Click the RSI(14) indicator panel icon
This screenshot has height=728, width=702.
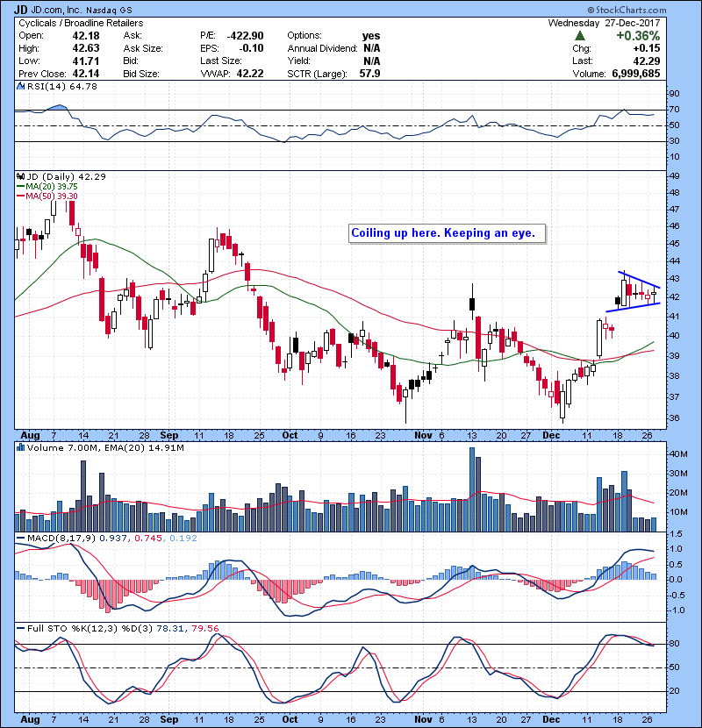tap(20, 86)
